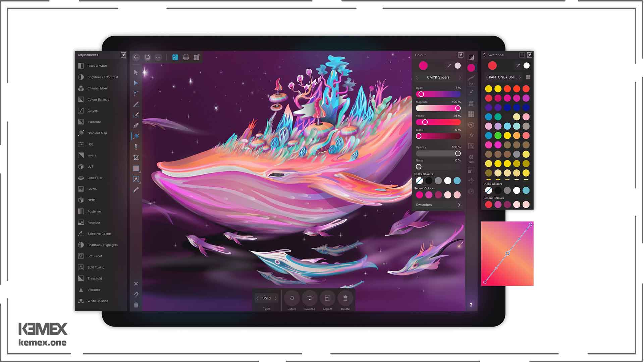Enable the White Balance adjustment
Viewport: 644px width, 362px height.
(x=97, y=301)
